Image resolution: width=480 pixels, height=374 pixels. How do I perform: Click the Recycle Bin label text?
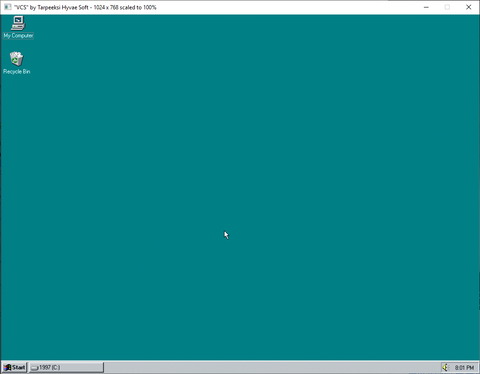(x=17, y=72)
